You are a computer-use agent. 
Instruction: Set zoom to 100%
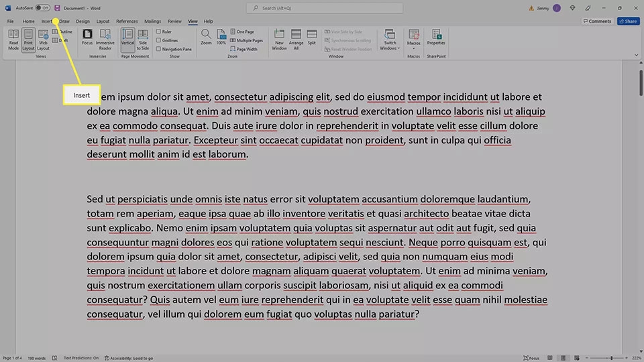[221, 37]
